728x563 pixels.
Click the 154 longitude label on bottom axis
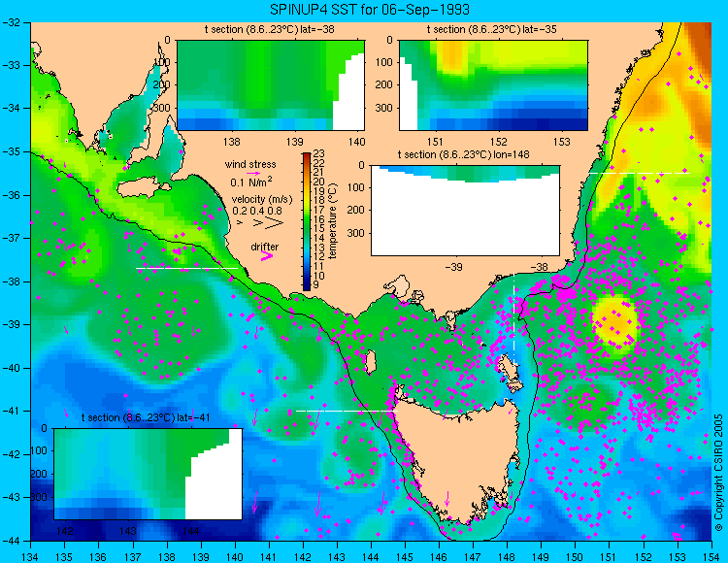(711, 556)
